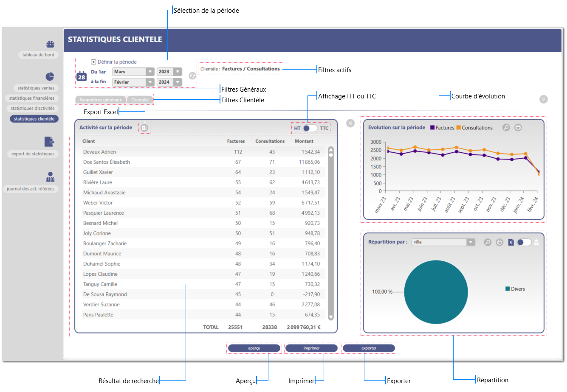Select the De Sousa Raymond row

click(203, 294)
